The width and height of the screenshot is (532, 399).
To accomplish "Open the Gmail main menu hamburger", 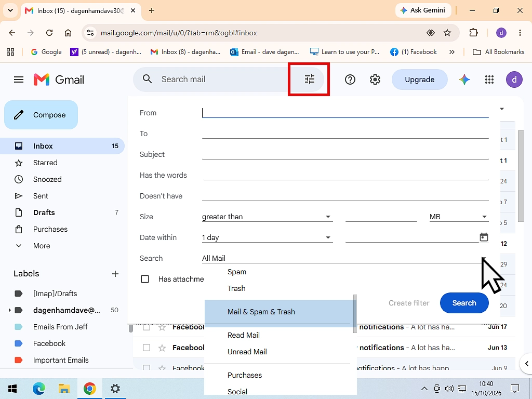I will pos(19,79).
